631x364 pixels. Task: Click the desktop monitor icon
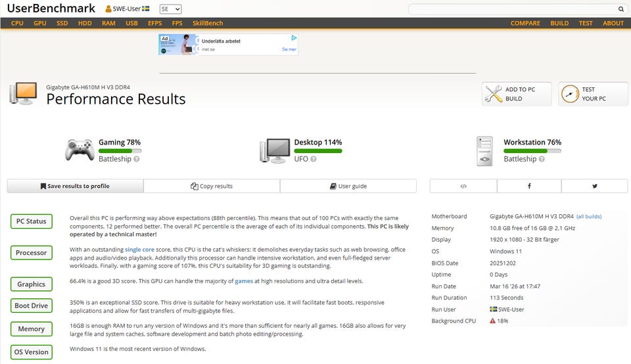[275, 150]
